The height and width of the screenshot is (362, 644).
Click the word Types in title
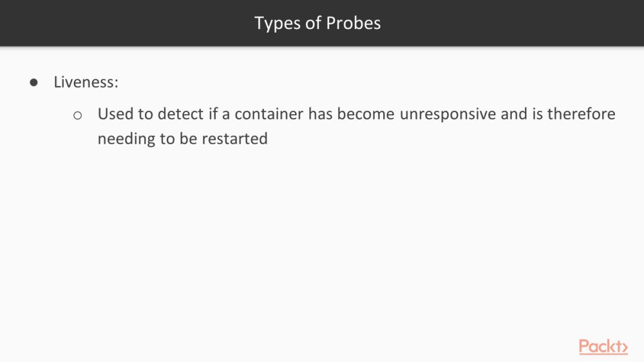click(x=278, y=23)
